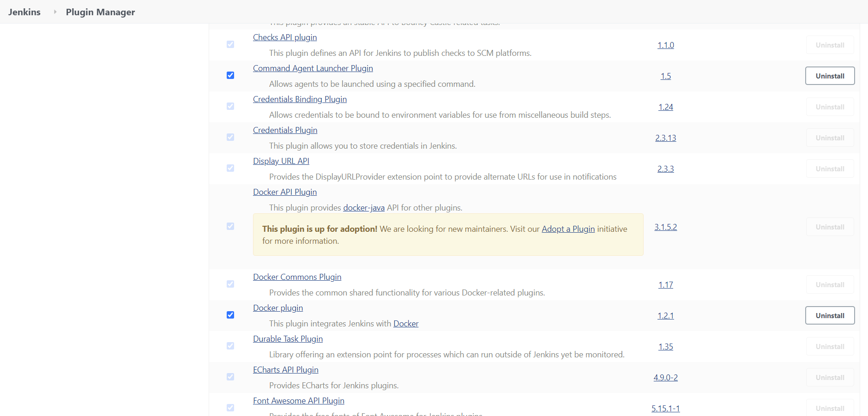Uncheck the Command Agent Launcher Plugin checkbox
This screenshot has width=868, height=416.
coord(230,75)
